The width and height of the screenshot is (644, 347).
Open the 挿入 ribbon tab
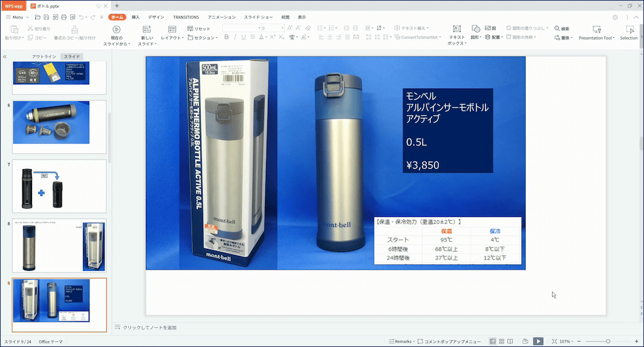click(x=135, y=17)
